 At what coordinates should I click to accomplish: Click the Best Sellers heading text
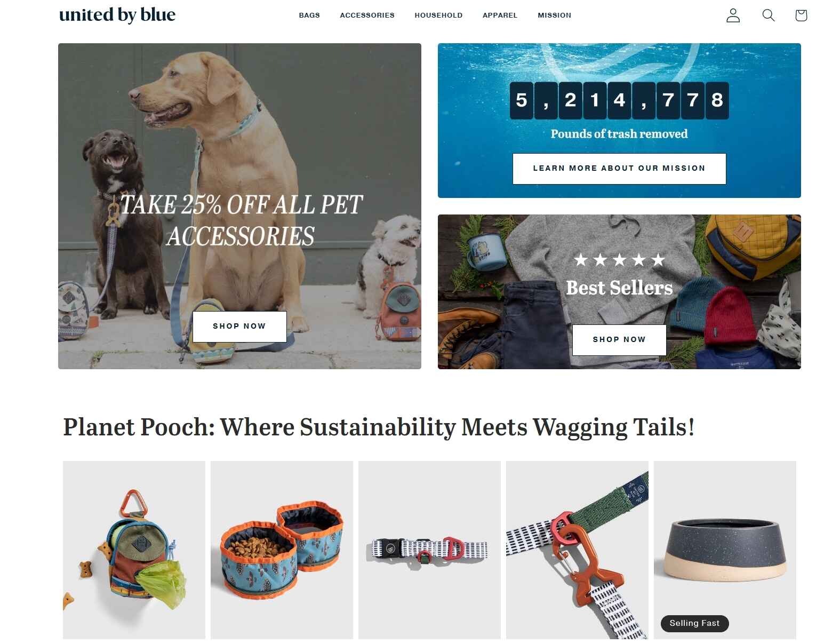tap(619, 288)
